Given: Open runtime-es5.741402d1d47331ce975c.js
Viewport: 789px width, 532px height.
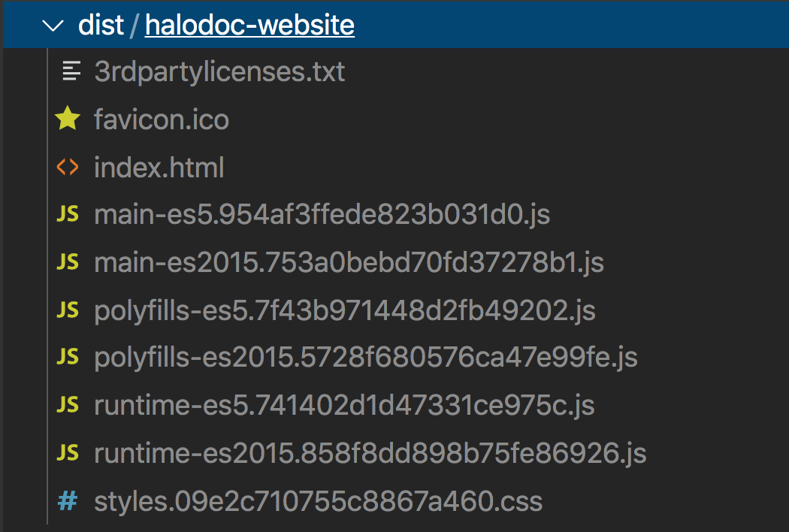Looking at the screenshot, I should 344,406.
